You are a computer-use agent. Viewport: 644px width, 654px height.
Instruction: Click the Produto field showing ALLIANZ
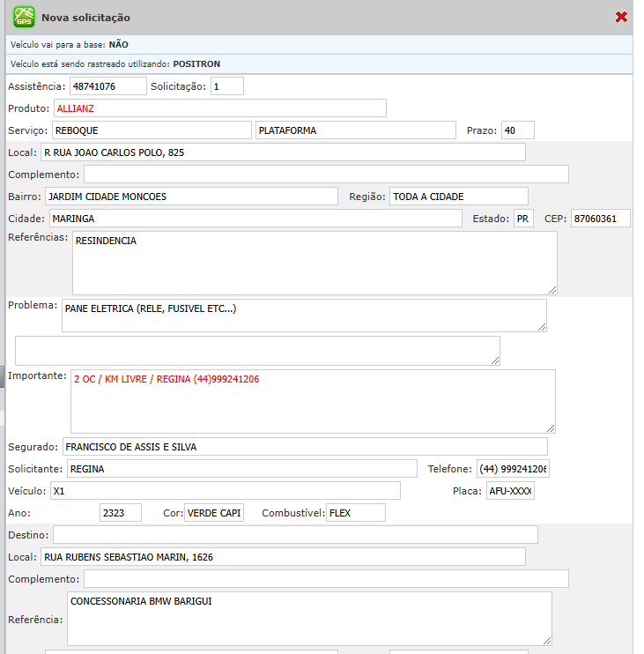click(219, 108)
